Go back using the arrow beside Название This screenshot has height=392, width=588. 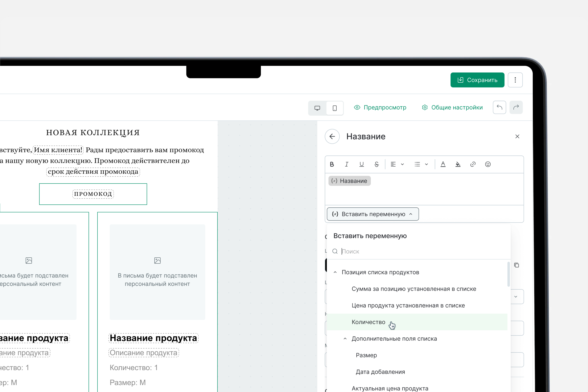click(332, 136)
